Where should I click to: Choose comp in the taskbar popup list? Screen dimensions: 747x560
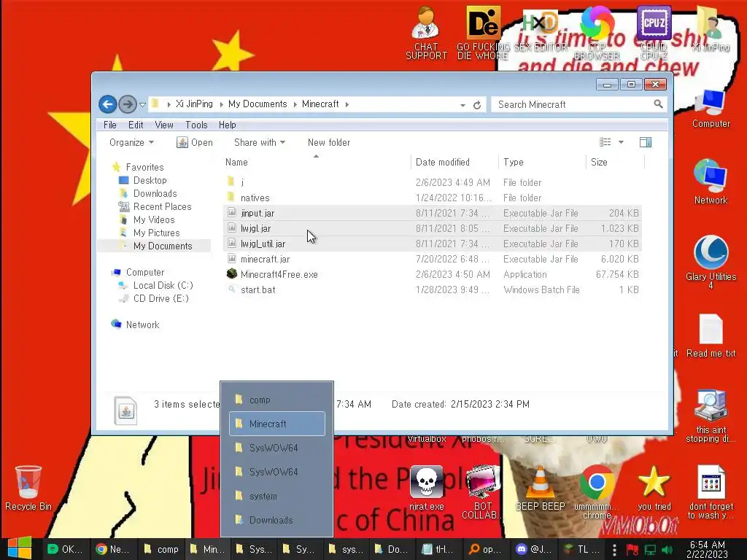coord(276,400)
